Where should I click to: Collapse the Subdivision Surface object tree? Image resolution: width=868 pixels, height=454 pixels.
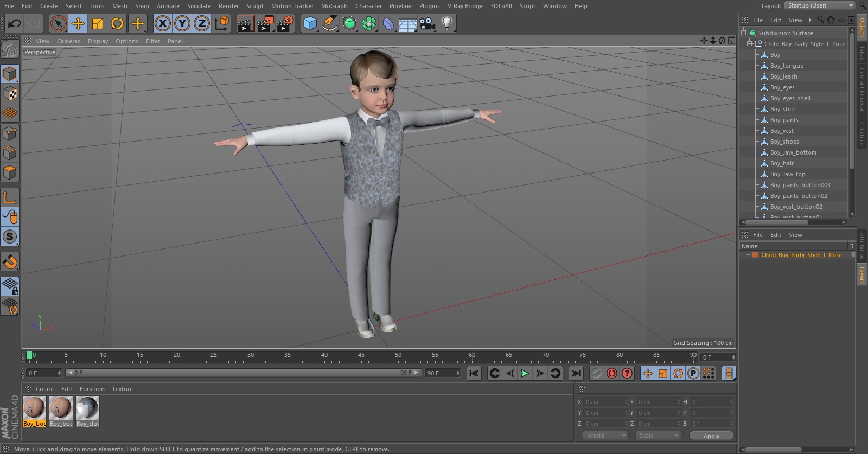[x=744, y=33]
